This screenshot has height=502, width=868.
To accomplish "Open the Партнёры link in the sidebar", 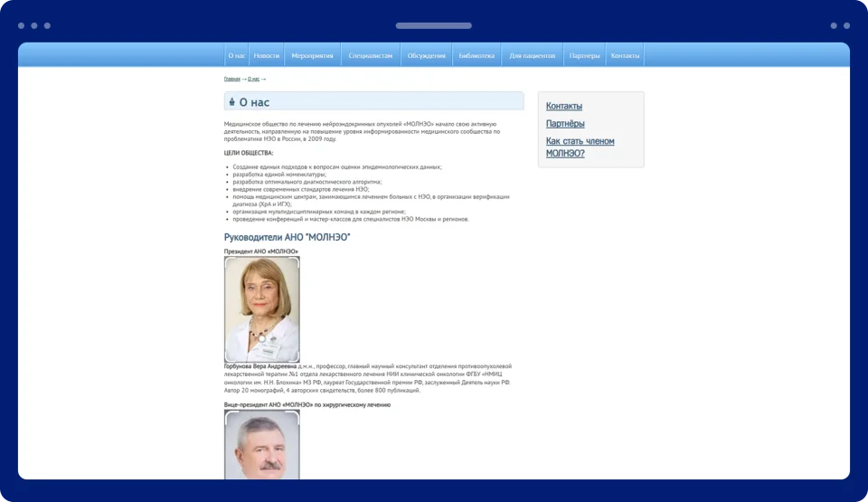I will tap(565, 124).
